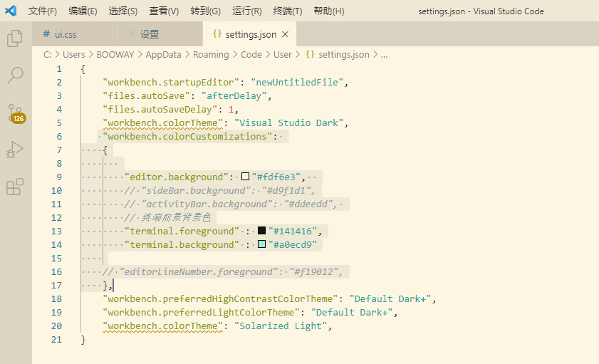Open color picker for terminal.background swatch
Viewport: 599px width, 364px height.
point(261,244)
